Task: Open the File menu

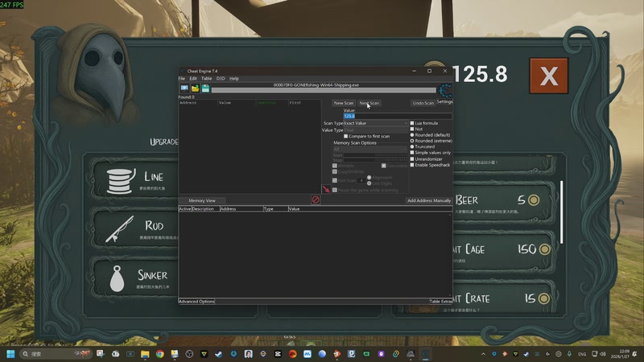Action: [x=182, y=78]
